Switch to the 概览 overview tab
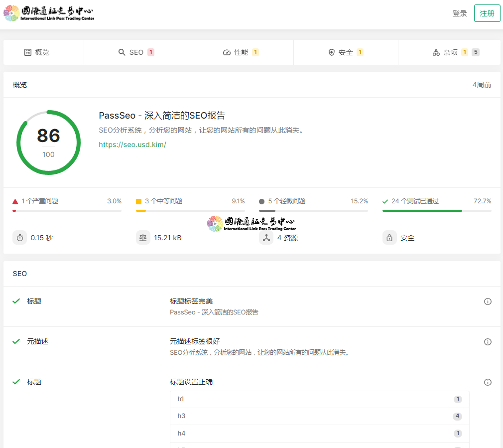 (43, 52)
